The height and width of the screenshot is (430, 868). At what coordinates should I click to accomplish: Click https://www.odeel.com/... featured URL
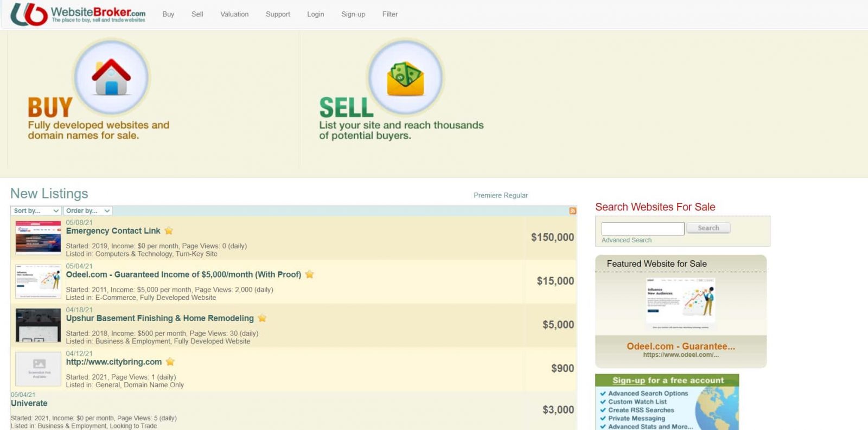click(x=681, y=355)
